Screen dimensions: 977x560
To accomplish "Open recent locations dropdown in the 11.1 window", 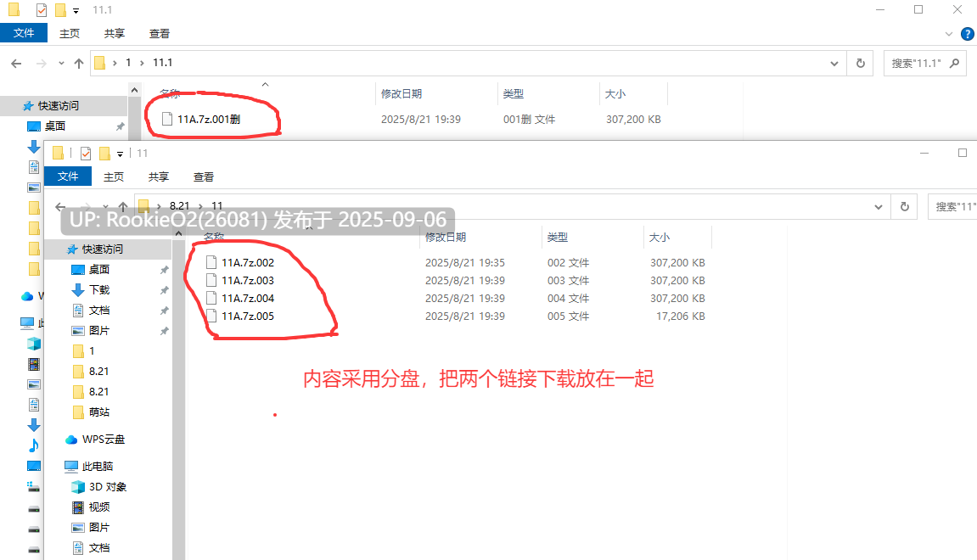I will coord(61,63).
